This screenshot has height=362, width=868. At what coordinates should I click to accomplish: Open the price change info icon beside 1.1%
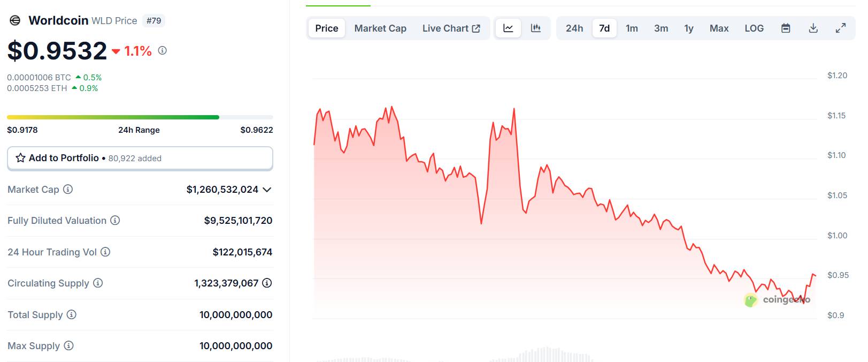point(163,50)
